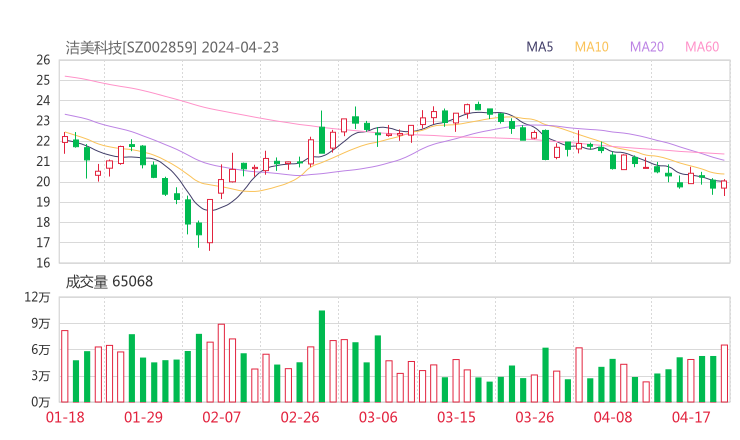Viewport: 740px width, 440px height.
Task: Click the 03-26 date label
Action: (535, 417)
